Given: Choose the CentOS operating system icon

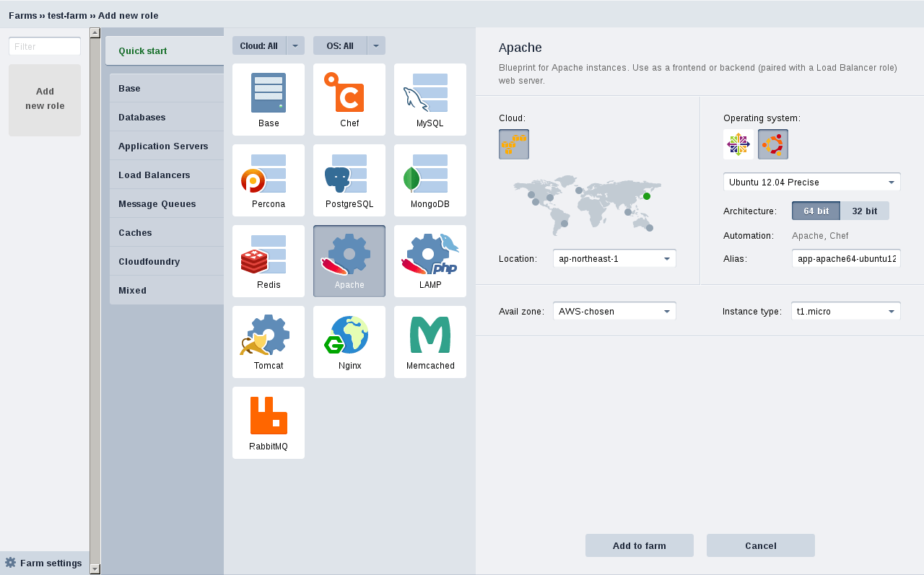Looking at the screenshot, I should click(738, 144).
